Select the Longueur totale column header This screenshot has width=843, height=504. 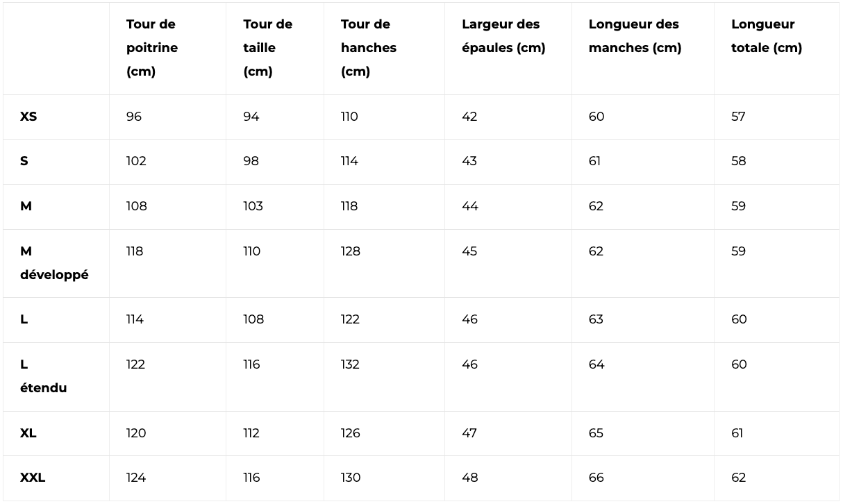(767, 36)
